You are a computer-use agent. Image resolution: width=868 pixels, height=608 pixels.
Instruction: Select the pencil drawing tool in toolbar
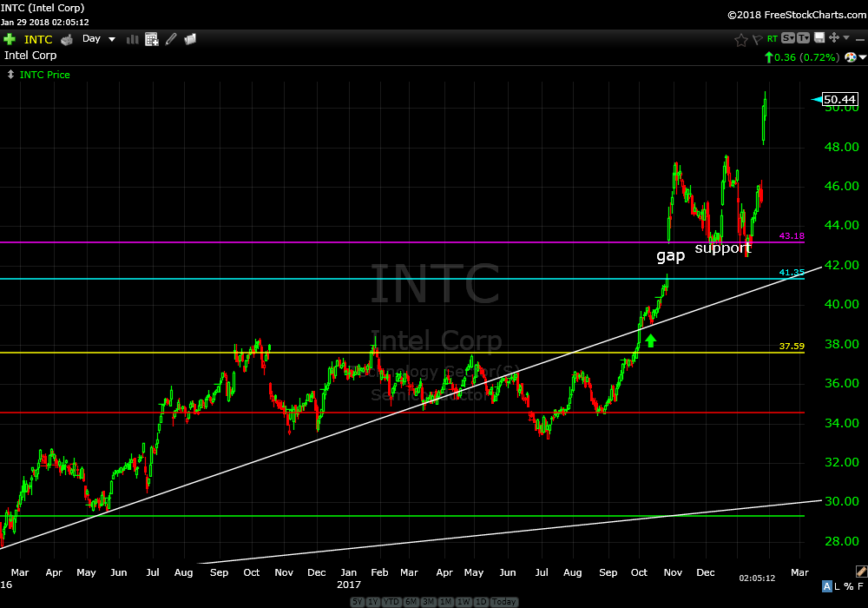[x=171, y=39]
